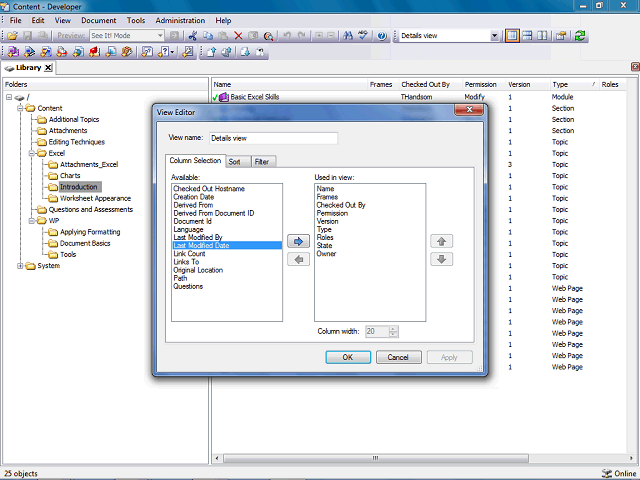Click the check in document up-arrow icon
Viewport: 640px width, 480px height.
point(211,52)
